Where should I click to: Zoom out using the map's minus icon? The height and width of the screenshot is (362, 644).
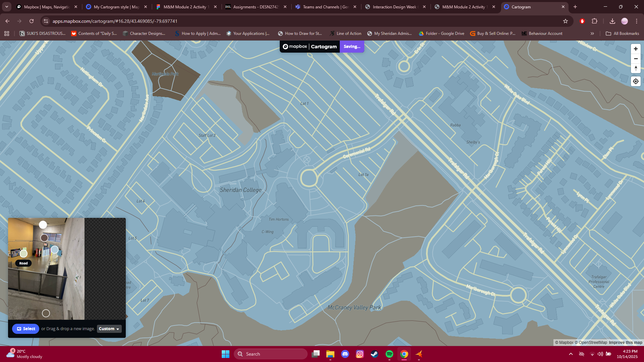[636, 59]
